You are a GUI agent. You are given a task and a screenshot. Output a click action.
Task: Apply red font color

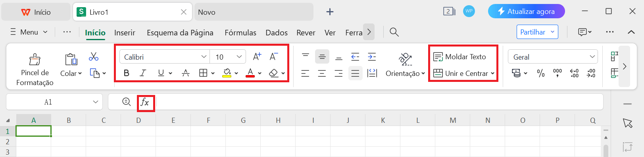coord(250,73)
